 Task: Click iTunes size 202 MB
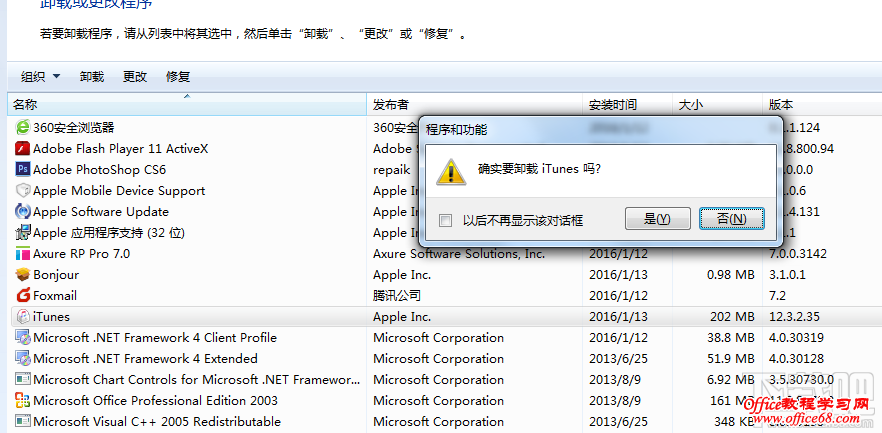(x=732, y=317)
